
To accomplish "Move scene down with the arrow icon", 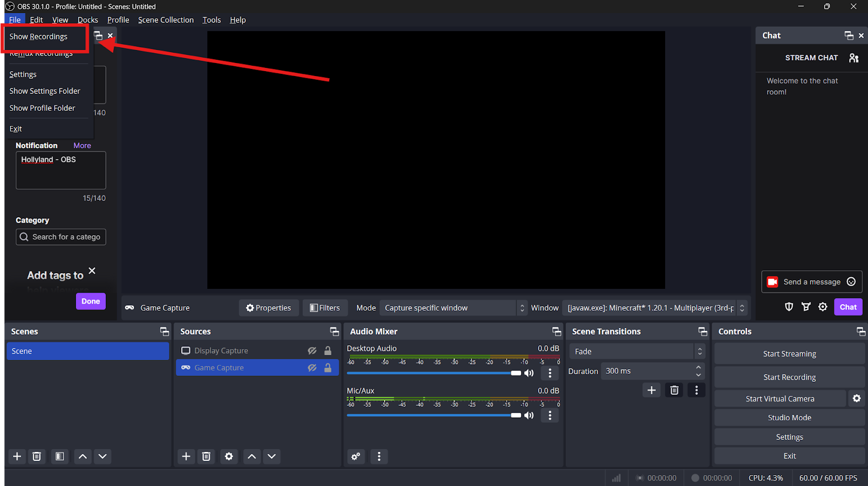I will [x=103, y=456].
